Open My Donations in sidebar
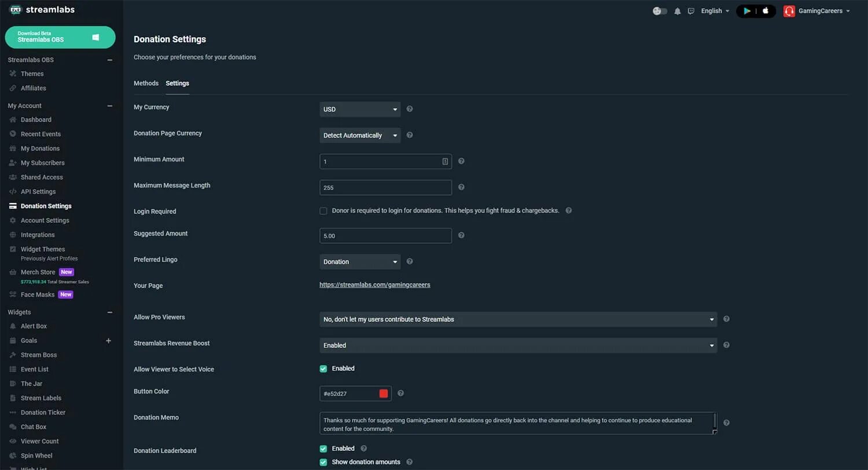 40,149
